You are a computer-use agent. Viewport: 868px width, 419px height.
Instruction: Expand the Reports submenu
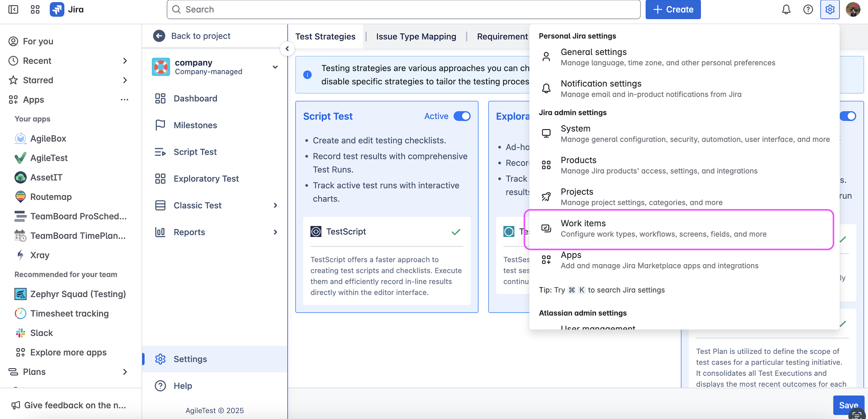point(275,232)
